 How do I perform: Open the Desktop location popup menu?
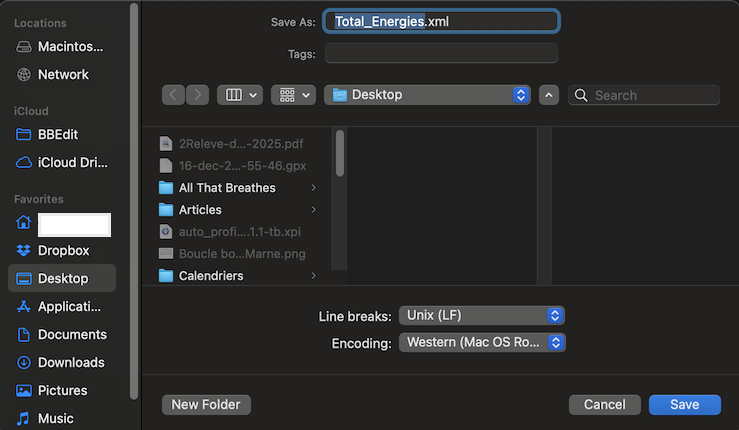427,95
